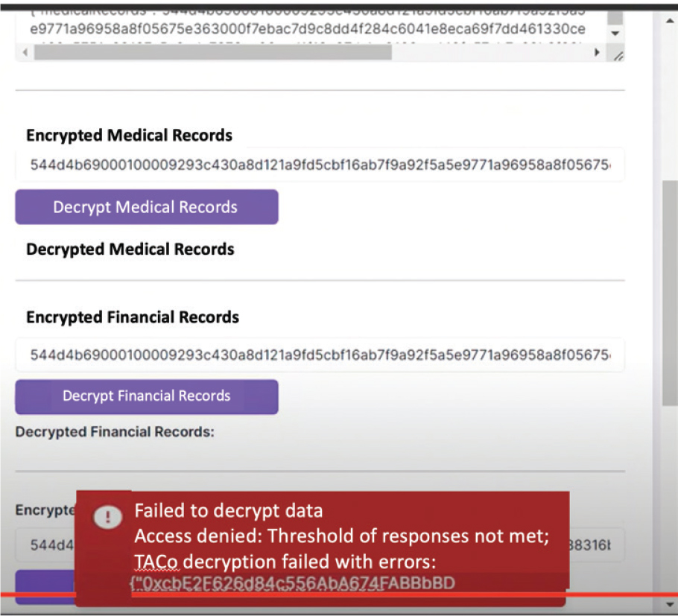Click the Decrypted Financial Records label
Viewport: 678px width, 616px height.
click(115, 431)
